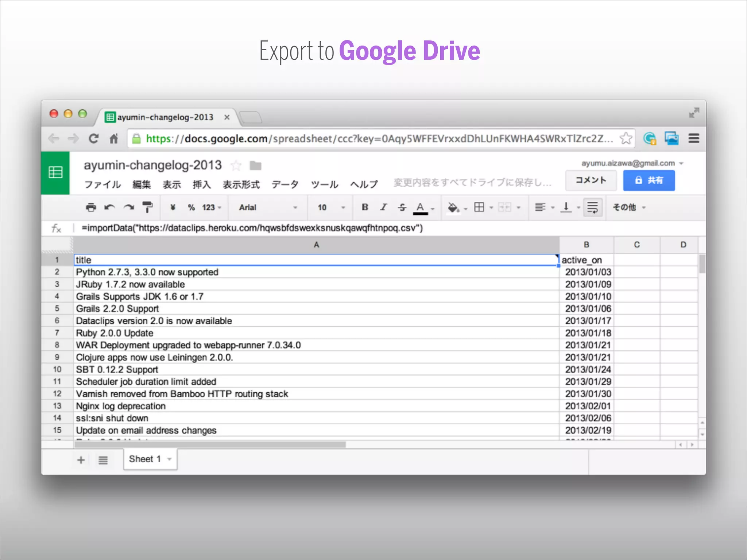
Task: Click cell 'Nginx log deprecation'
Action: (x=316, y=406)
